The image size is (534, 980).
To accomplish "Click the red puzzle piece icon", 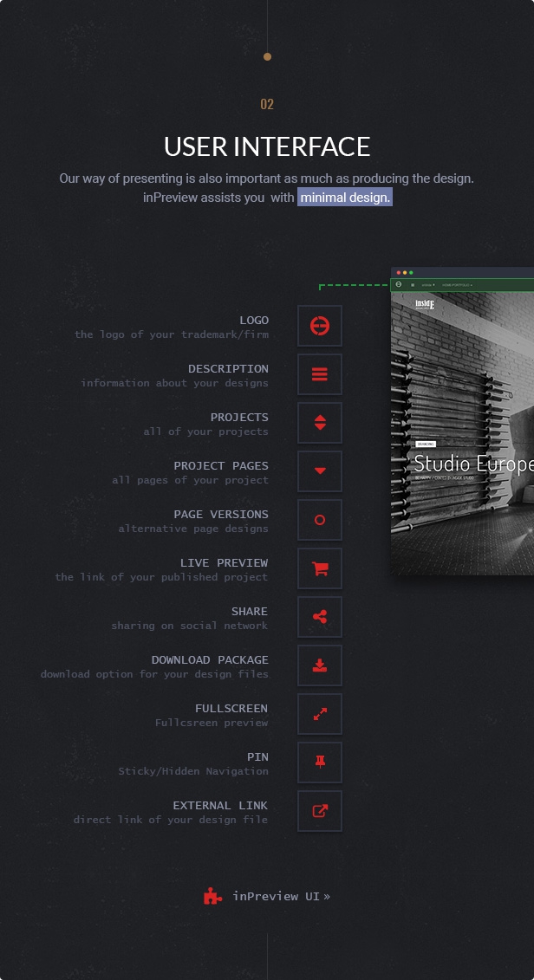I will 213,896.
